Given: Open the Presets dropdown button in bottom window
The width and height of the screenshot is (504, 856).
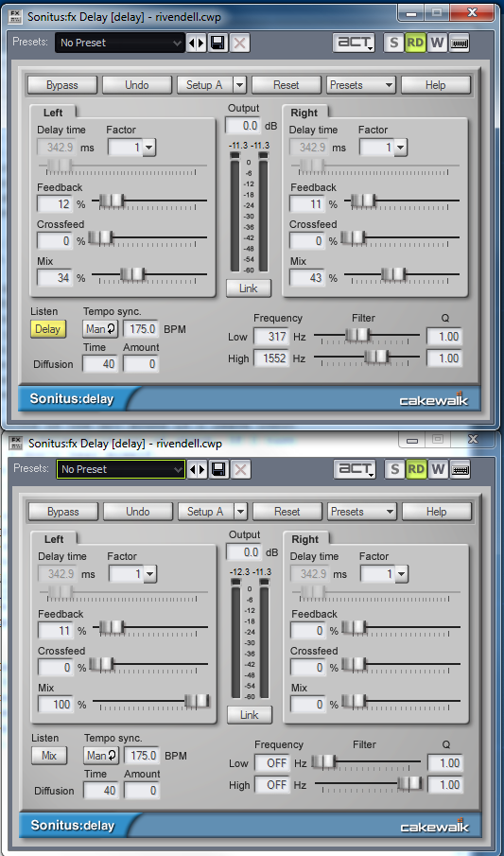Looking at the screenshot, I should coord(361,512).
